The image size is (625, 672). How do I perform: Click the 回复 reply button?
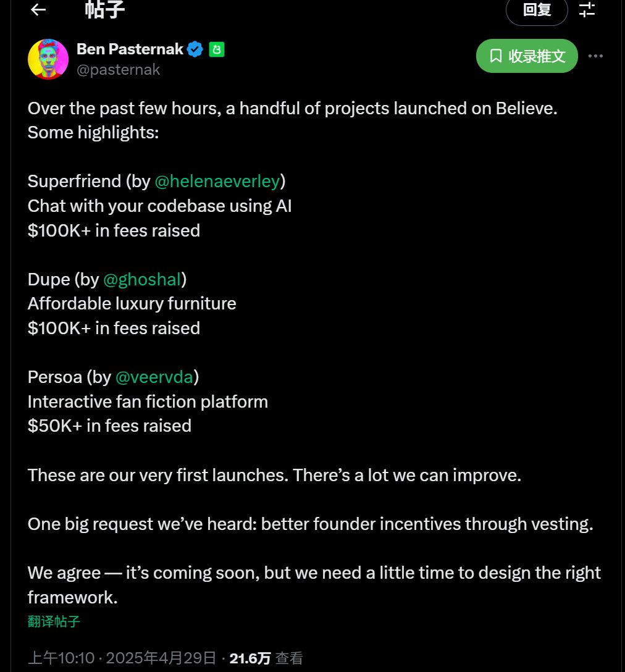[x=537, y=10]
